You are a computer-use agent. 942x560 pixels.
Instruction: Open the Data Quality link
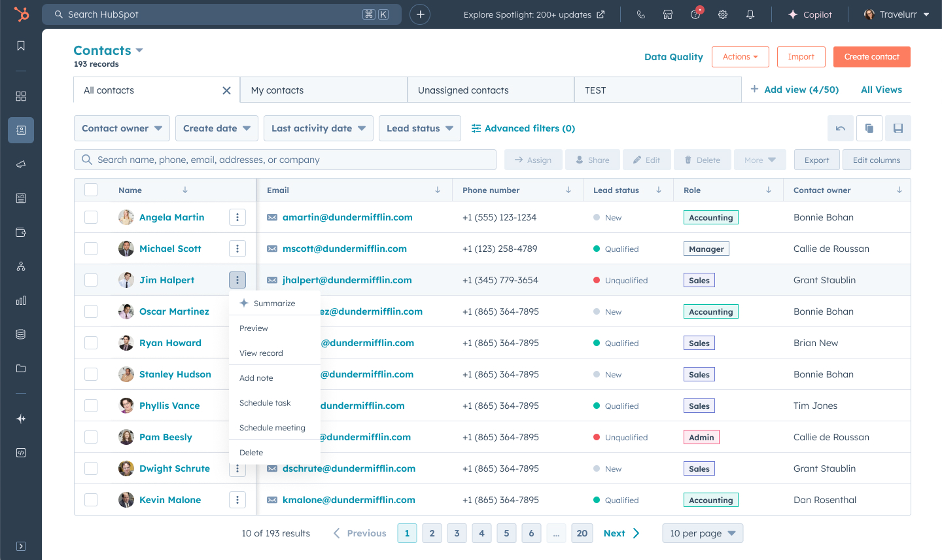pos(674,57)
